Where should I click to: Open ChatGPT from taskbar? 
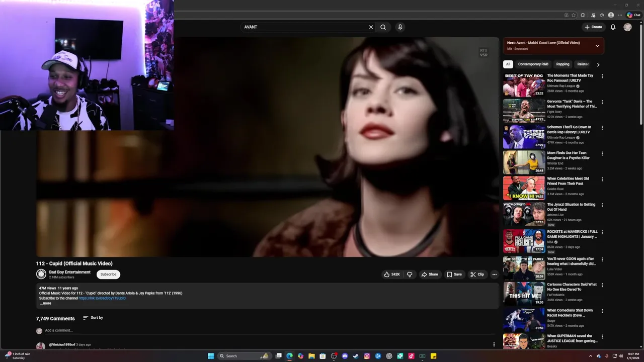click(x=389, y=356)
